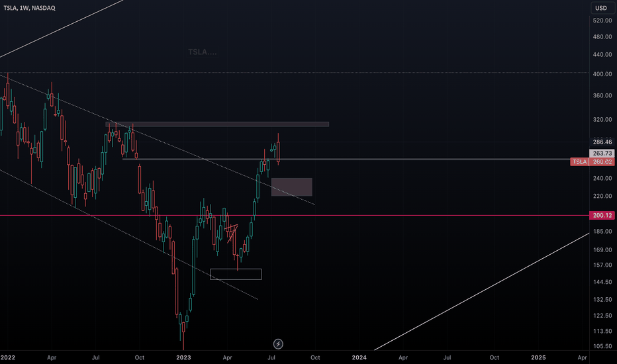Click the 132.50 price axis value
The image size is (617, 364).
(x=602, y=299)
